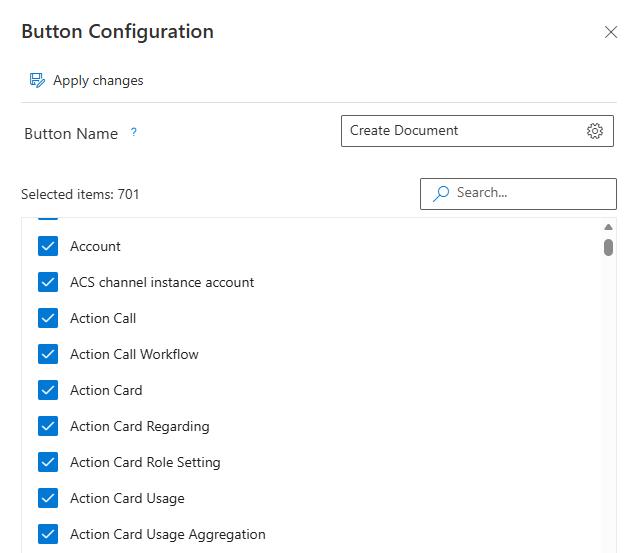Click the scrollbar up arrow
Viewport: 637px width, 553px height.
click(608, 227)
